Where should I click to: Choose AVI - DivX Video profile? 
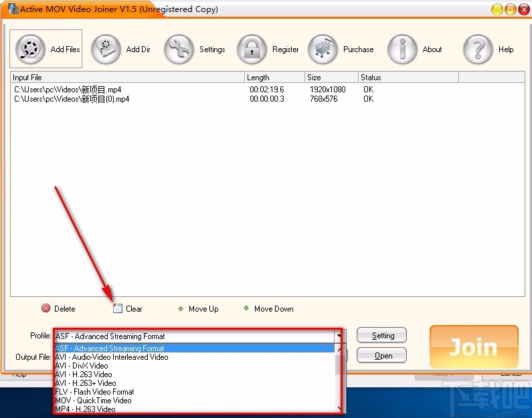(x=195, y=366)
